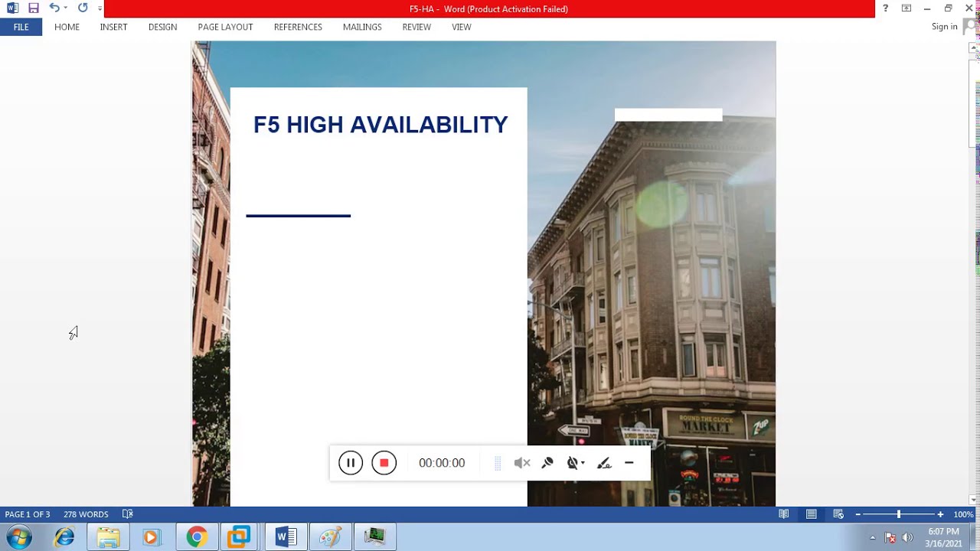
Task: Switch to Read Mode view
Action: click(784, 514)
